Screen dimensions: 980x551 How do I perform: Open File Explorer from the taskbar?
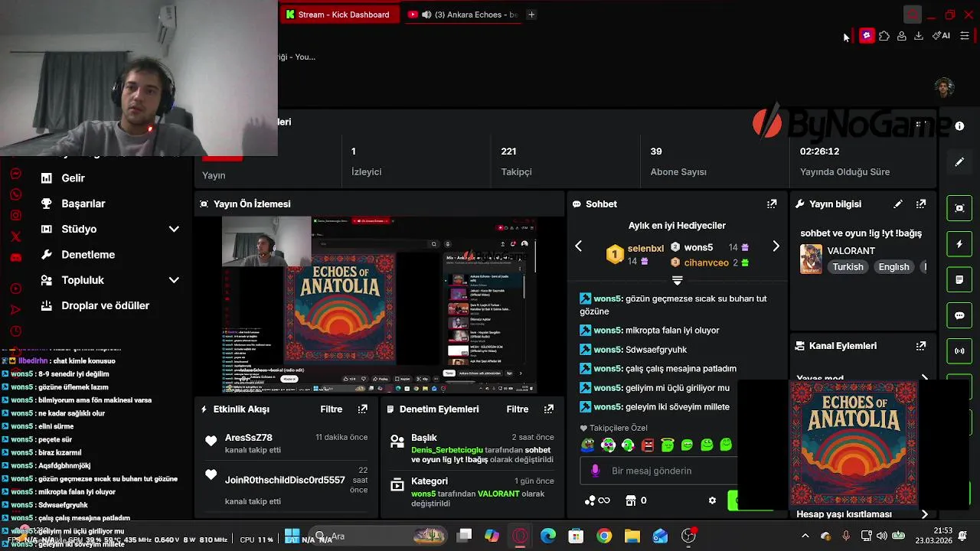pos(632,536)
